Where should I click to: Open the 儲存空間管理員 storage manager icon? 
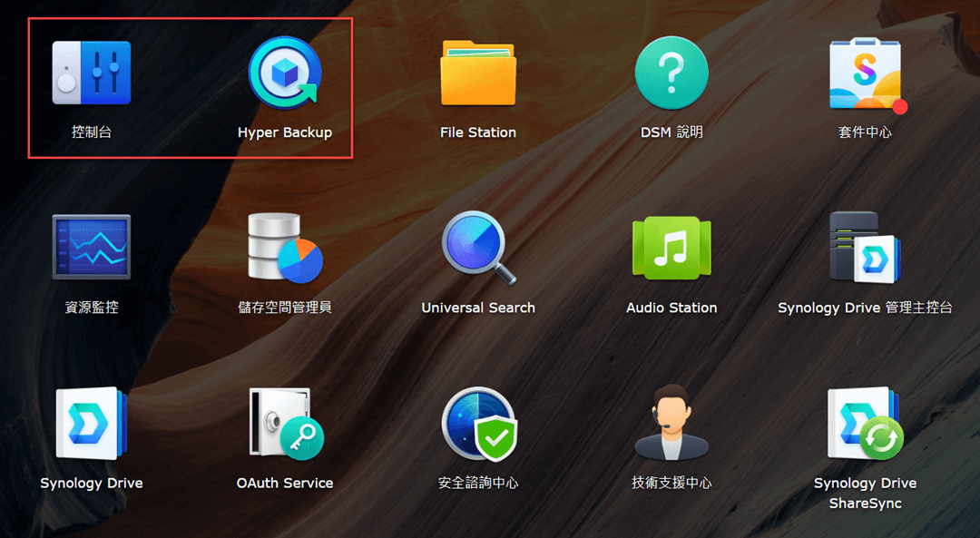(x=285, y=248)
